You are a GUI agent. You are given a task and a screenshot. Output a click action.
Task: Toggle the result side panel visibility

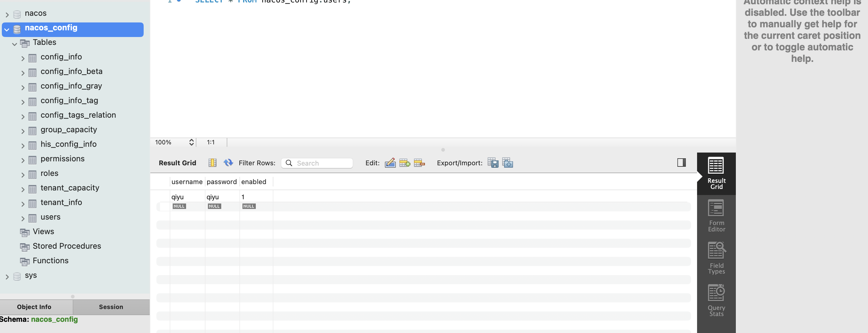click(681, 163)
